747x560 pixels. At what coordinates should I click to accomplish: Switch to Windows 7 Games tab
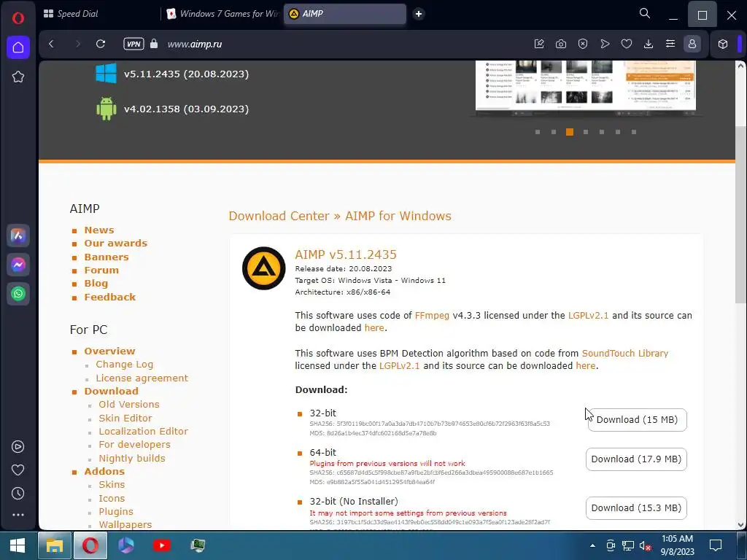coord(222,14)
